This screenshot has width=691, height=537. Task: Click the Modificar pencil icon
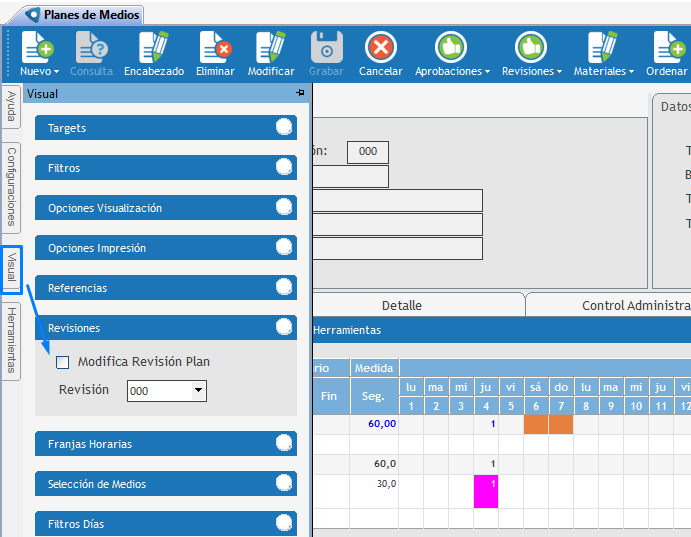pos(270,48)
